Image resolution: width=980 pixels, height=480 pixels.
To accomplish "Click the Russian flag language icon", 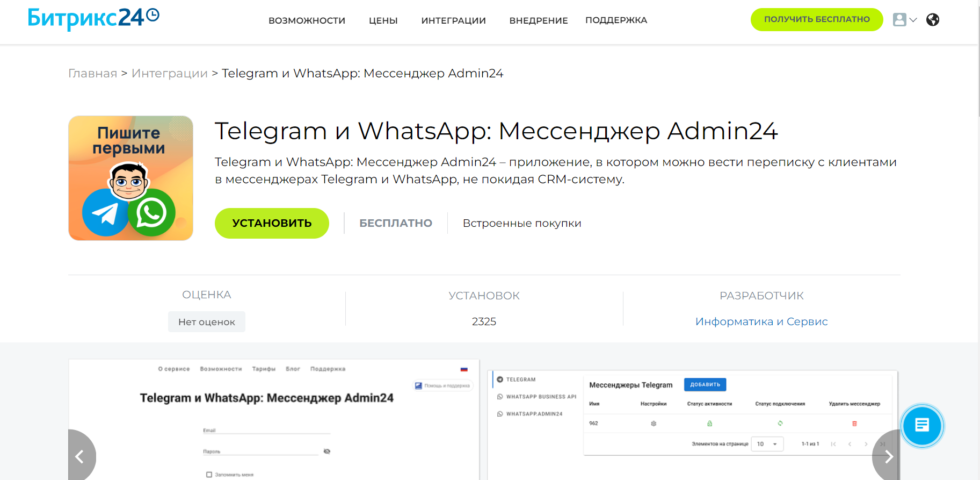I will tap(464, 369).
